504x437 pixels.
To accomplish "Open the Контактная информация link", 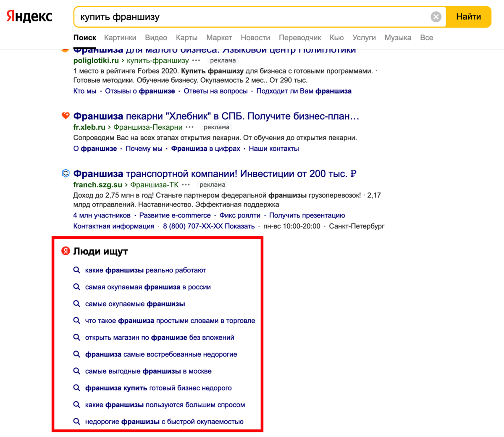I will [x=114, y=226].
